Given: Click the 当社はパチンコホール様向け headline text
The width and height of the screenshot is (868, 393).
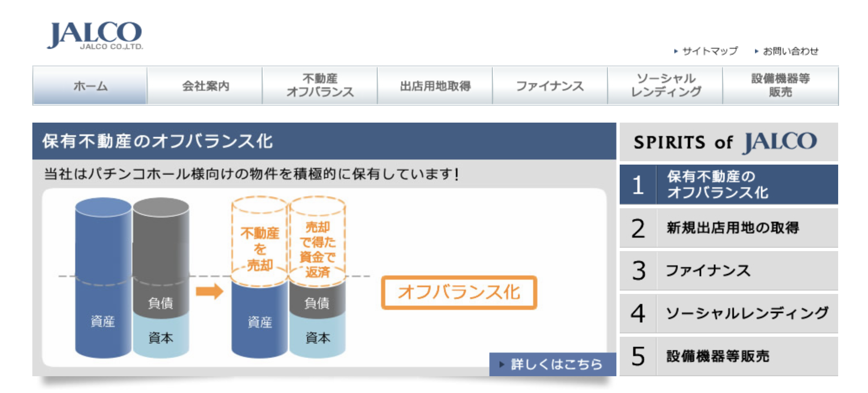Looking at the screenshot, I should (x=251, y=174).
